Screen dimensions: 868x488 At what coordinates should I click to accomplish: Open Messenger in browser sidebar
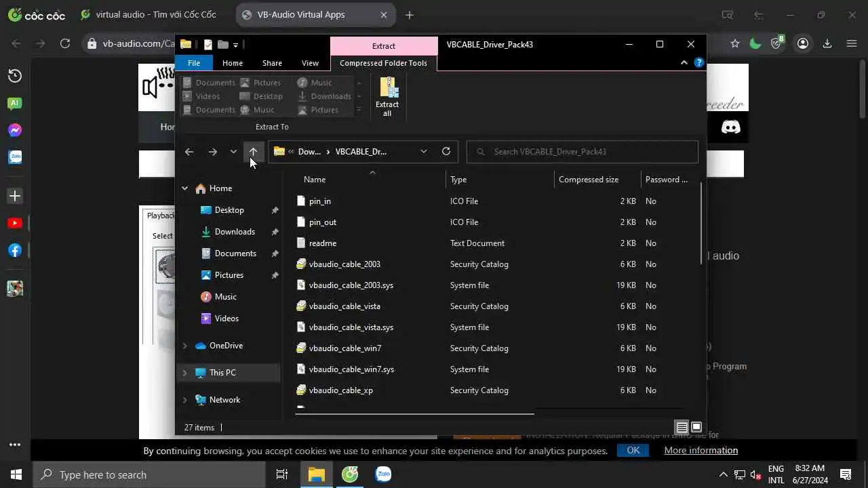15,130
